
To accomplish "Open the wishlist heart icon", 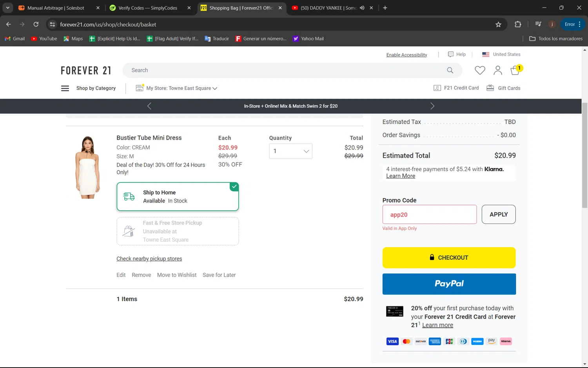I will tap(480, 70).
